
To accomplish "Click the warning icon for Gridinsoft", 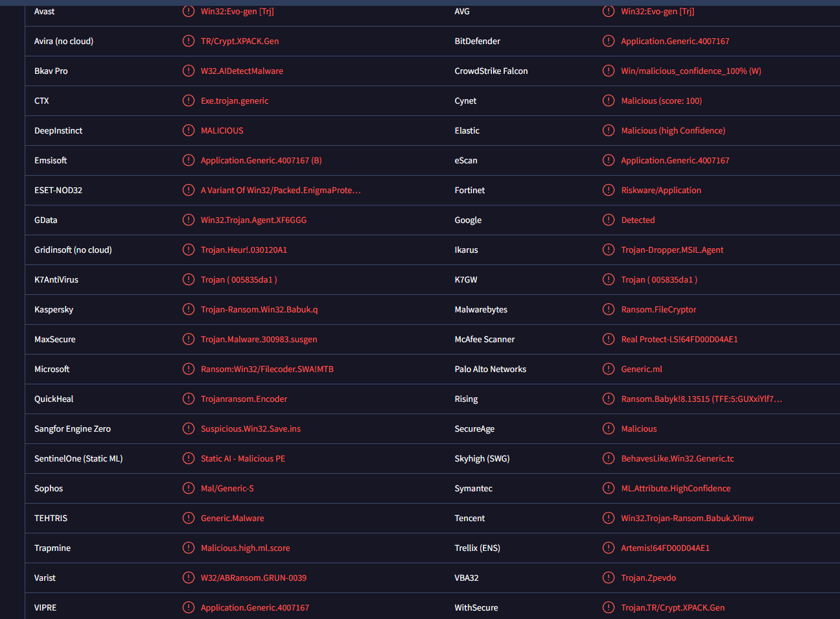I will click(189, 250).
